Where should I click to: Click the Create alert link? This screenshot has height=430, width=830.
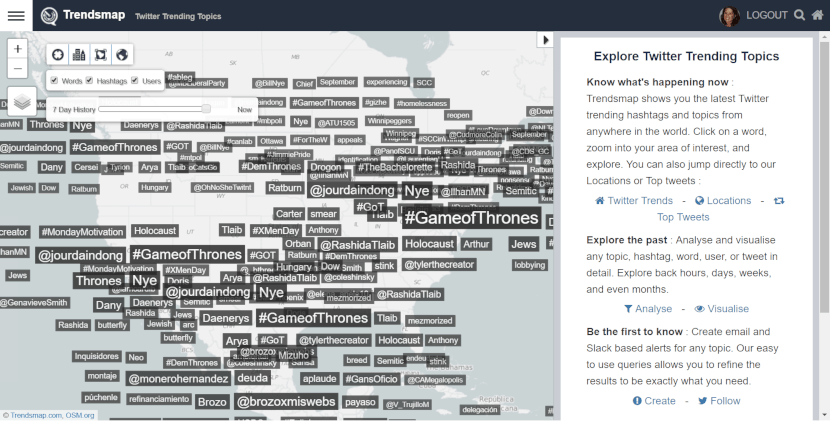click(x=654, y=401)
